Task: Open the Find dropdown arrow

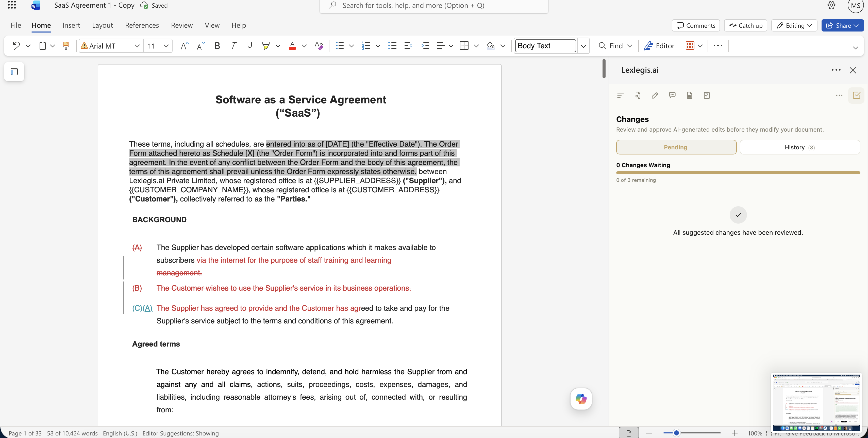Action: tap(629, 46)
